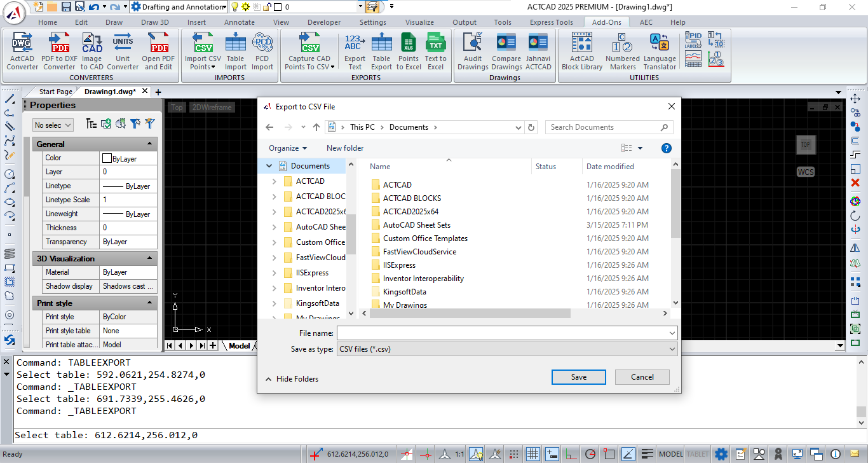This screenshot has width=868, height=463.
Task: Open the Organize dropdown menu
Action: click(x=288, y=148)
